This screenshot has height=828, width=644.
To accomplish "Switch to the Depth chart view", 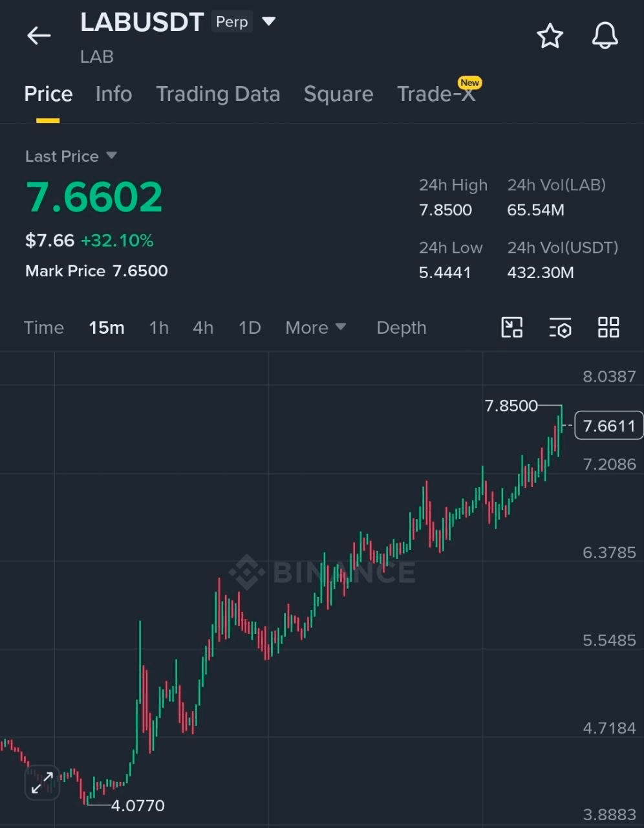I will pyautogui.click(x=402, y=327).
